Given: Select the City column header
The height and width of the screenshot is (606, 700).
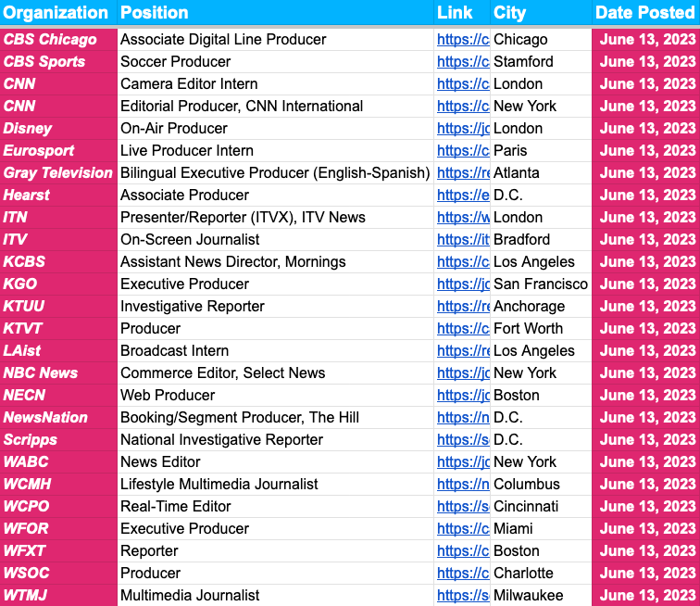Looking at the screenshot, I should (x=510, y=13).
